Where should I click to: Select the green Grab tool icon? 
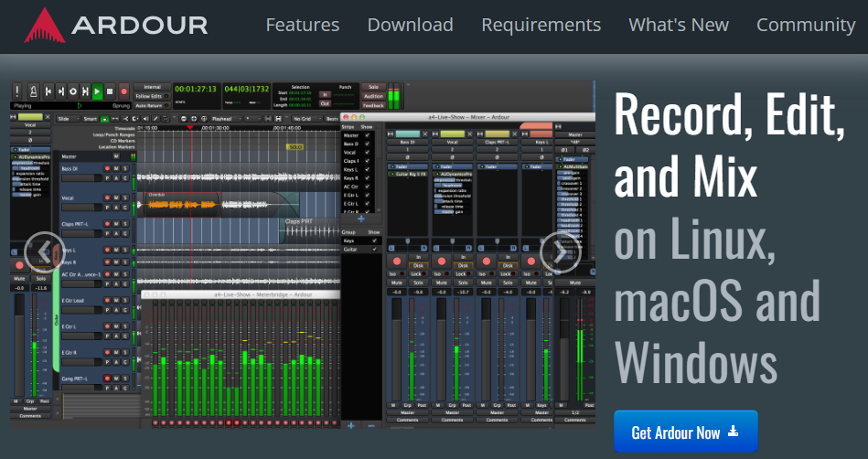[x=104, y=119]
